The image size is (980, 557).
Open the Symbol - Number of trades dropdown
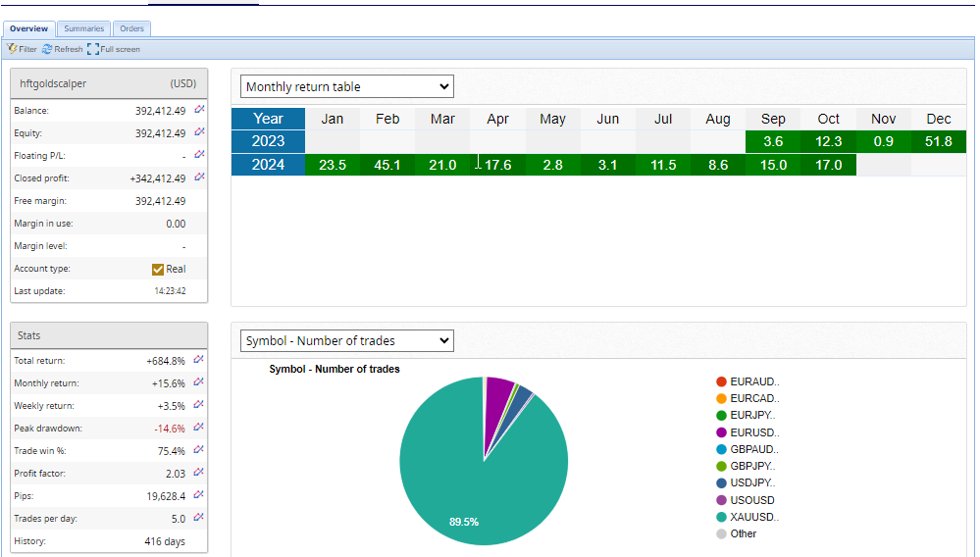pyautogui.click(x=346, y=341)
